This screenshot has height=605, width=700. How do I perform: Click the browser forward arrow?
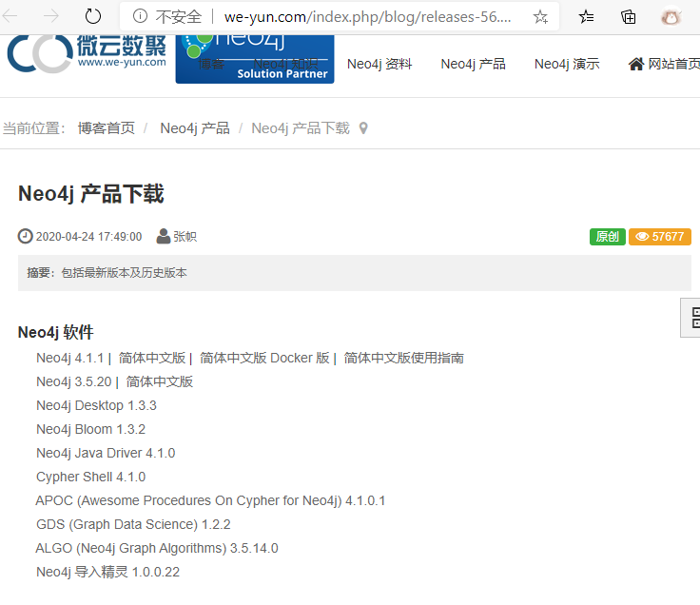click(x=51, y=16)
